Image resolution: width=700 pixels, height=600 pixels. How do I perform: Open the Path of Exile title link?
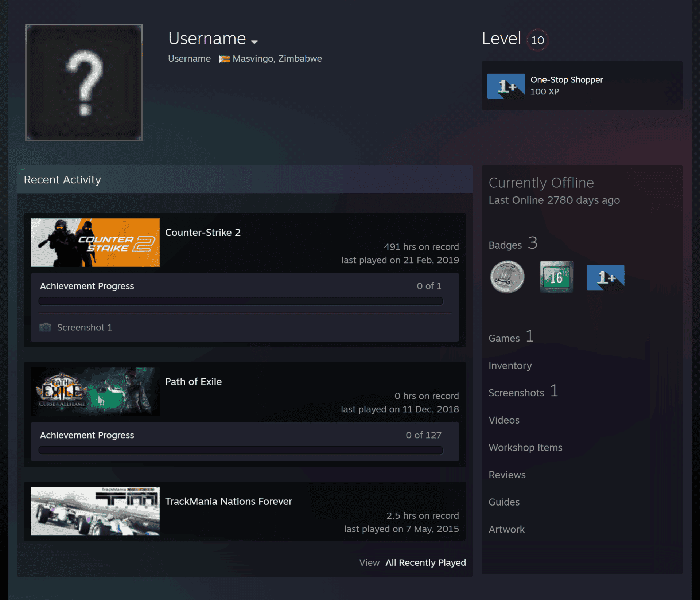tap(193, 382)
